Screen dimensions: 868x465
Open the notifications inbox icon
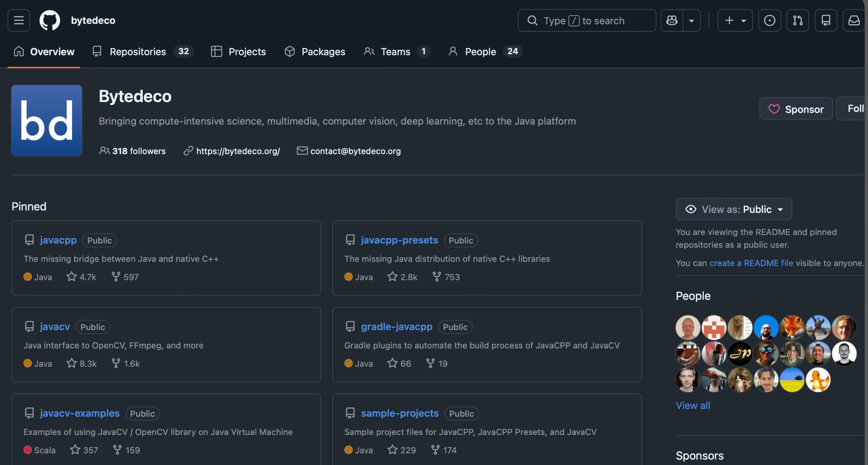click(x=854, y=20)
